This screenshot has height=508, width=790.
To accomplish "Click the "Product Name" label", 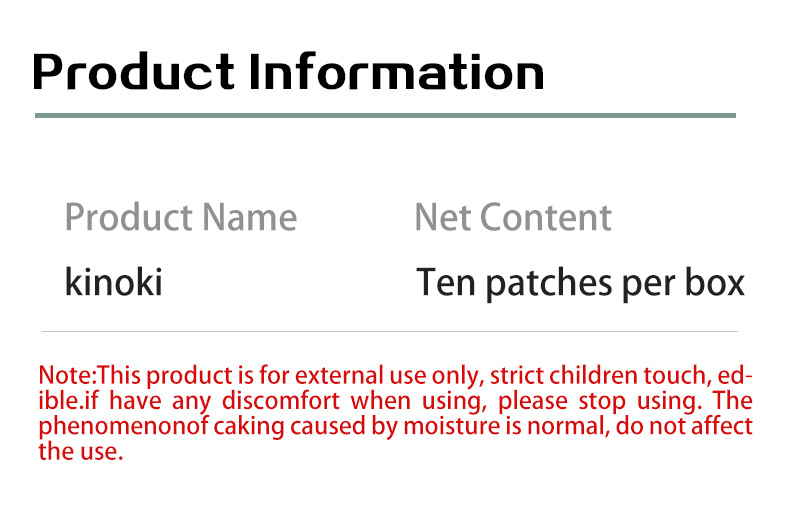I will click(180, 217).
